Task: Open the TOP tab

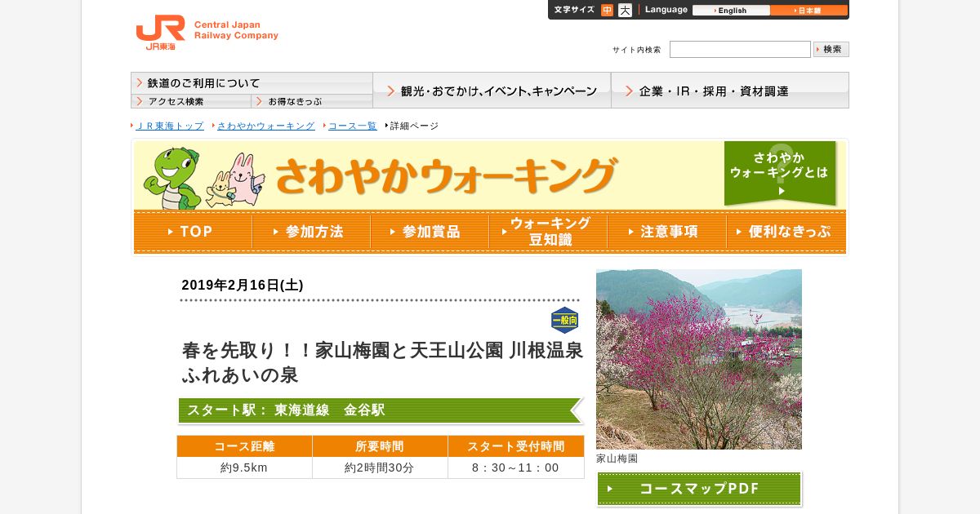Action: [x=193, y=232]
